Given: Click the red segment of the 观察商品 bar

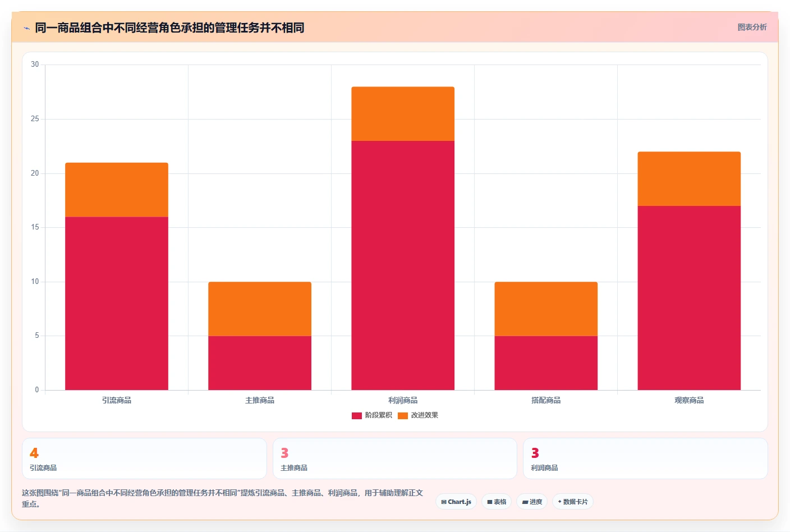Looking at the screenshot, I should point(689,298).
